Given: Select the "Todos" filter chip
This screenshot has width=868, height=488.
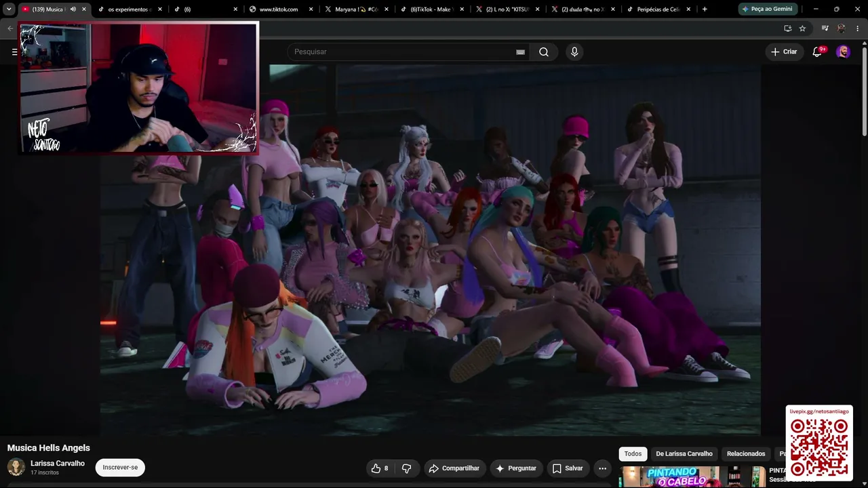Looking at the screenshot, I should 633,454.
